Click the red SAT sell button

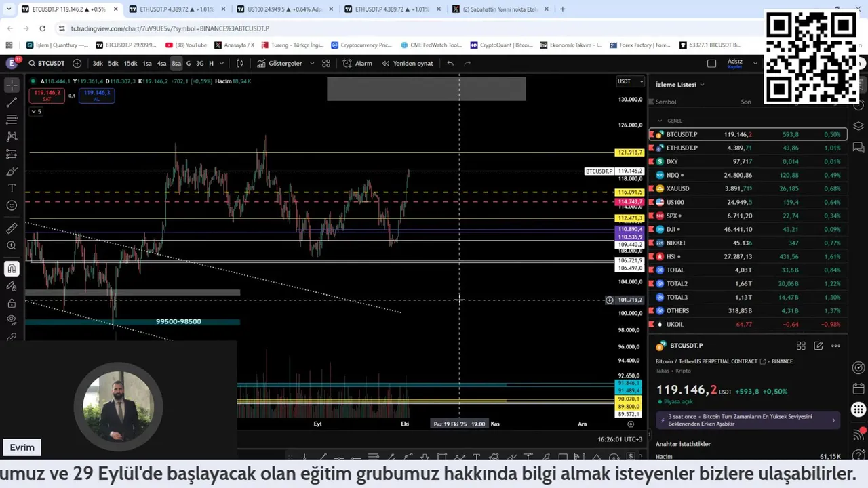tap(47, 96)
